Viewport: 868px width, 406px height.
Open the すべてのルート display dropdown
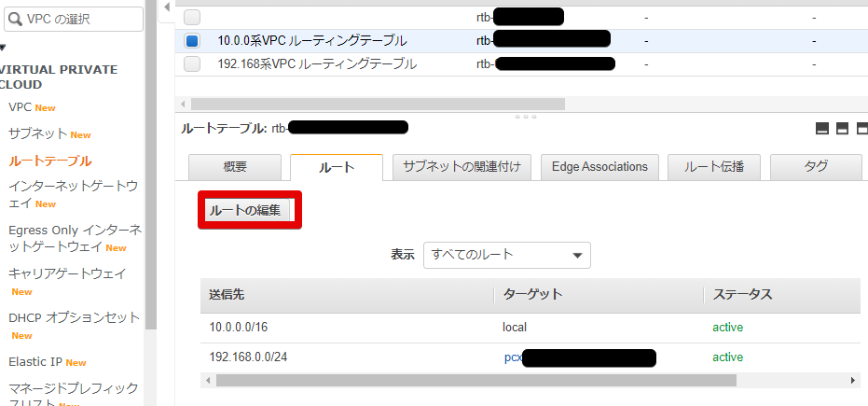(506, 256)
